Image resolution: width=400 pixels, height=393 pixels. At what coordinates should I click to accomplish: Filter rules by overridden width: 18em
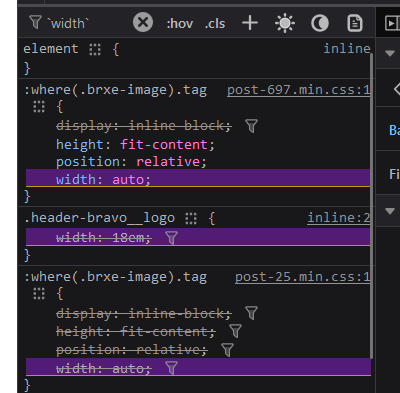(x=172, y=238)
